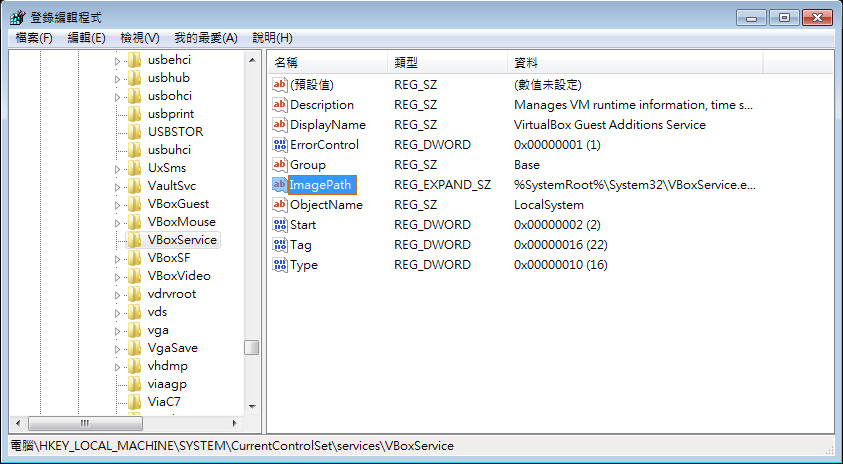Select the usbprint key
The image size is (843, 464).
[x=171, y=114]
